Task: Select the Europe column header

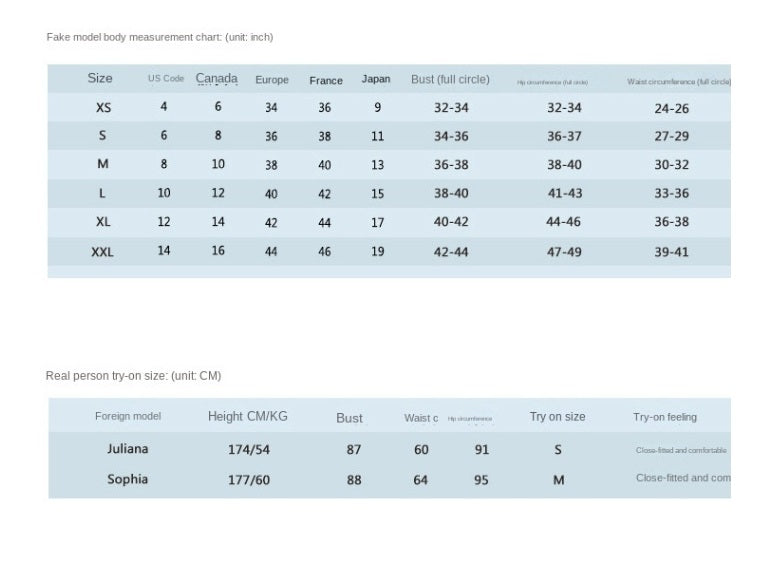Action: pyautogui.click(x=272, y=80)
